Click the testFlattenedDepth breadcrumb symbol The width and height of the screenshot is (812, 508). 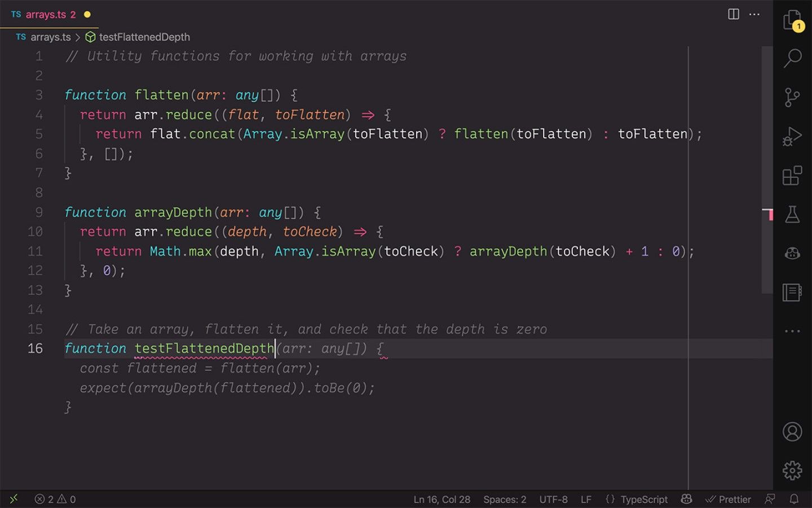144,37
